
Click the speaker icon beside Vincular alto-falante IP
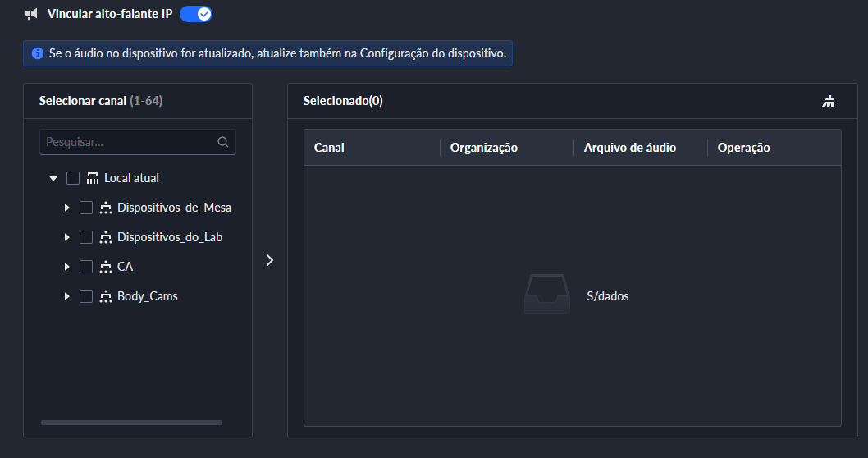click(x=31, y=14)
